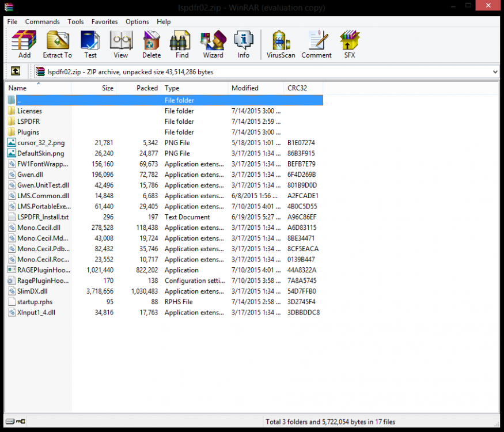Select Mono.Cecil.dll file name
This screenshot has width=504, height=432.
pyautogui.click(x=39, y=228)
